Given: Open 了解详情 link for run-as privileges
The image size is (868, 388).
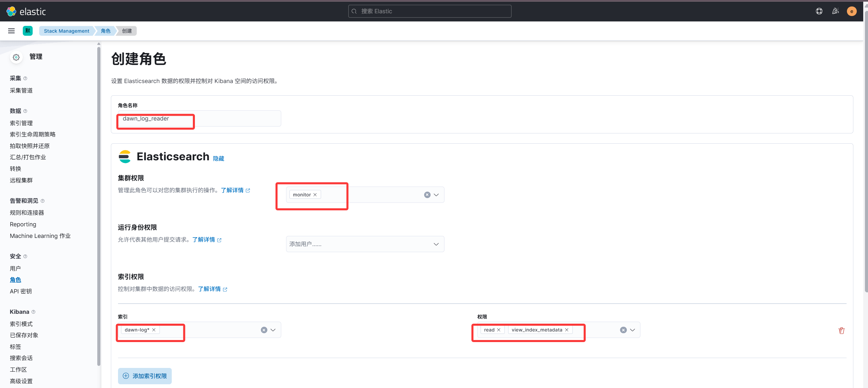Looking at the screenshot, I should [207, 240].
